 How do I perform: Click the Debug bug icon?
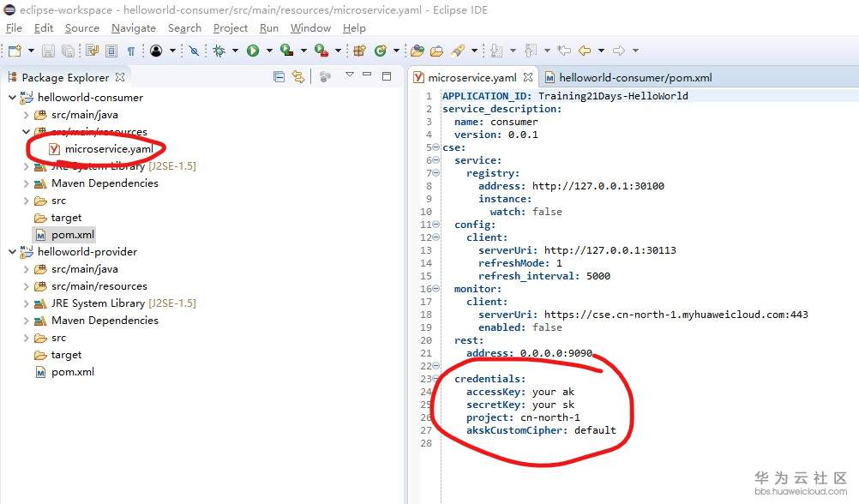pos(219,51)
